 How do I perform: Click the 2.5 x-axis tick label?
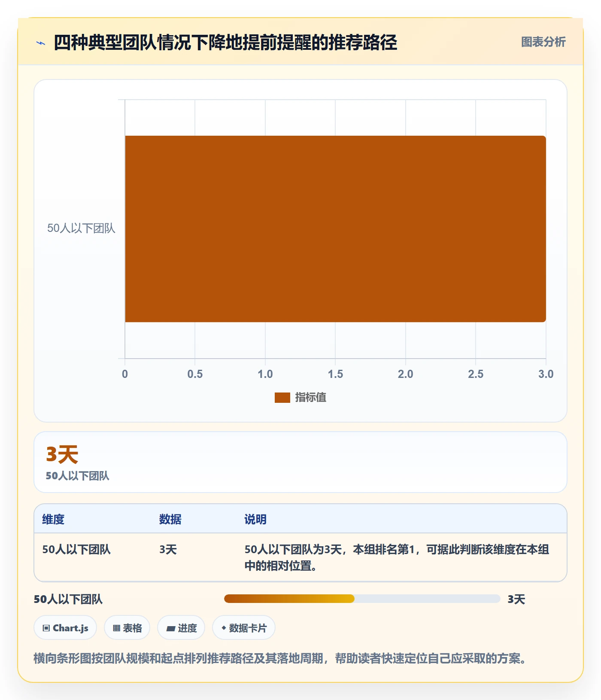476,374
